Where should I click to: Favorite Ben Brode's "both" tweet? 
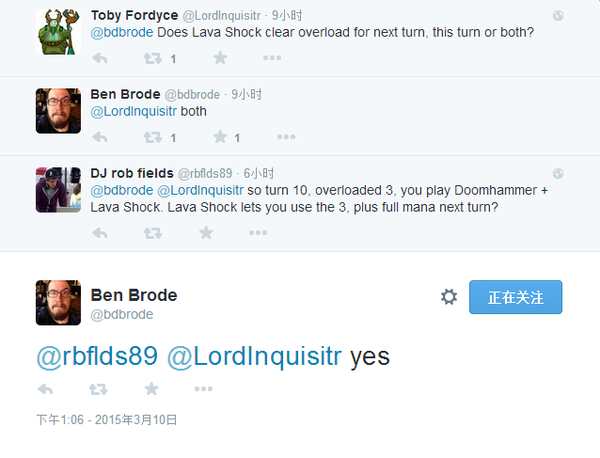(220, 137)
